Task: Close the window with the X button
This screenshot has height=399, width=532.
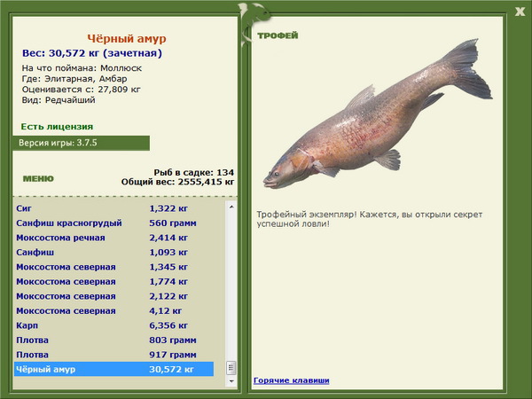Action: coord(520,12)
